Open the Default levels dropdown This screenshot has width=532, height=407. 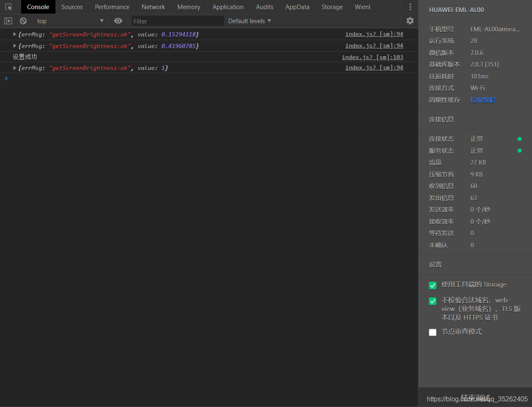[x=250, y=21]
